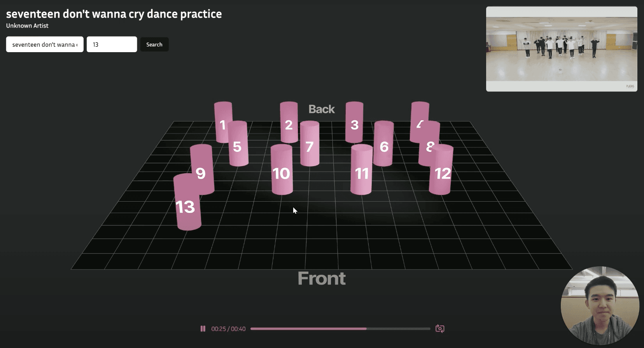Select dancer cylinder 9
This screenshot has width=644, height=348.
tap(202, 169)
